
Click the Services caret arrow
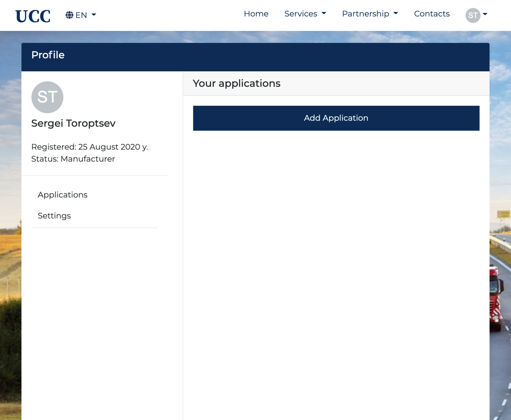point(324,14)
